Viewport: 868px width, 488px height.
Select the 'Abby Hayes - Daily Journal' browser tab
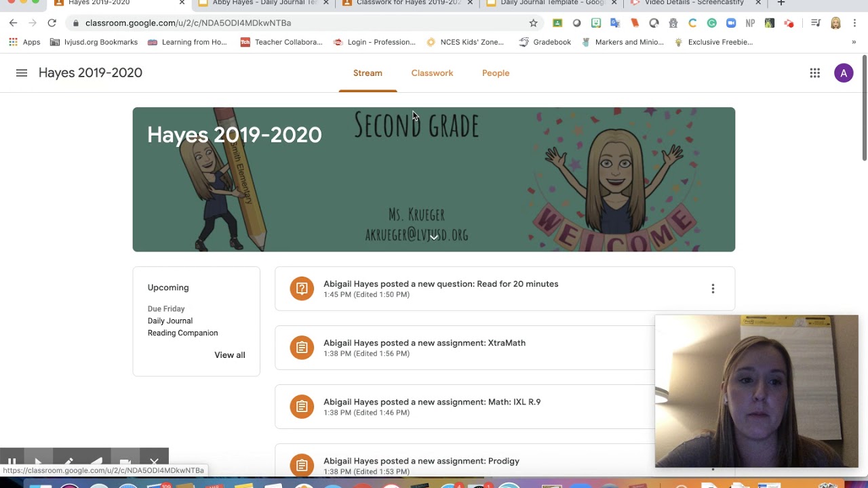264,3
